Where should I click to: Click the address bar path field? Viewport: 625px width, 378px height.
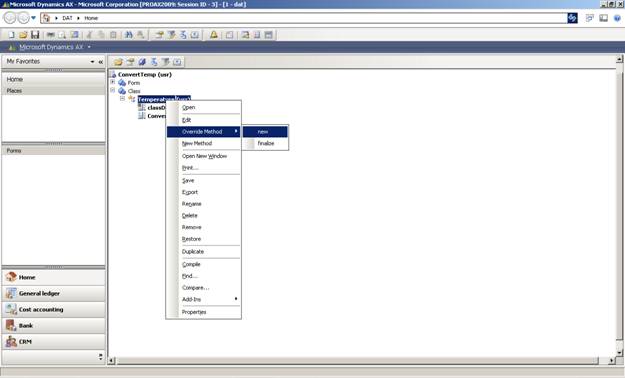pos(304,18)
